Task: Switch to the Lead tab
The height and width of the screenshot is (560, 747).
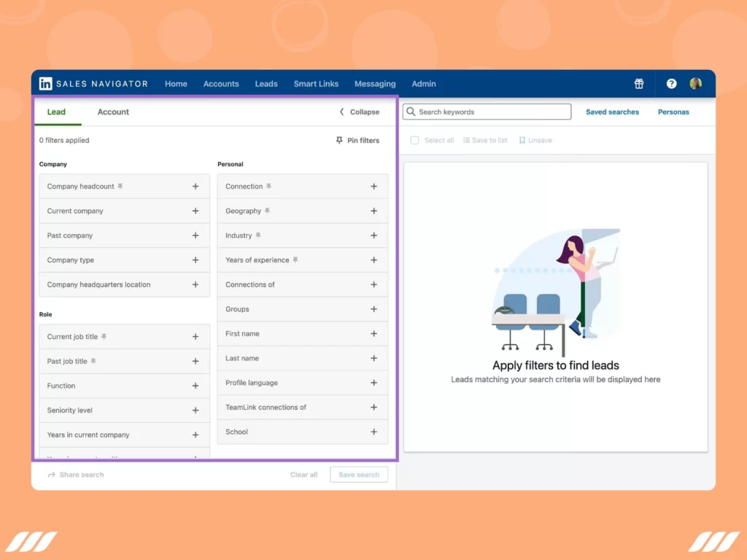Action: (56, 112)
